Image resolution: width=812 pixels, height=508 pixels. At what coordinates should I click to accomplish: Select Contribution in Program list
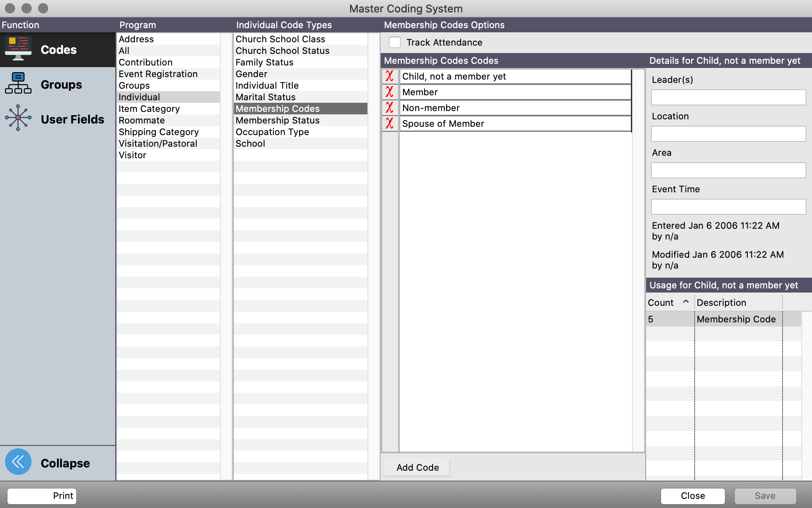click(x=146, y=62)
